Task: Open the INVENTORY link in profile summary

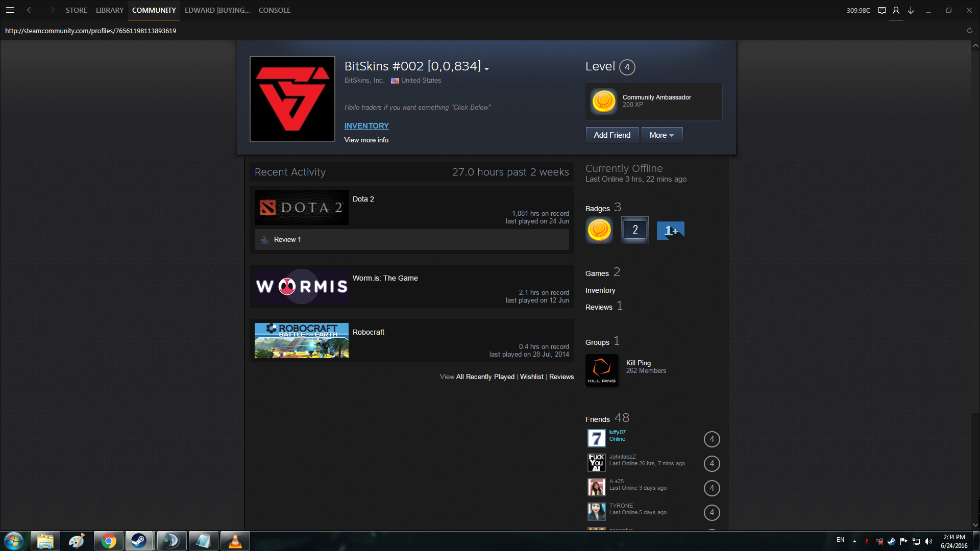Action: pos(366,126)
